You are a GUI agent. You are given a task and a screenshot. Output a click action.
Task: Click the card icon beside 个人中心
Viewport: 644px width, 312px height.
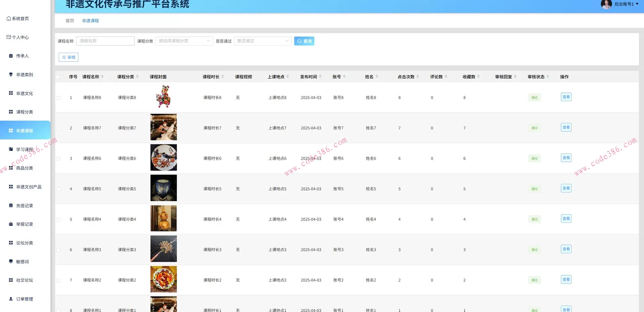pyautogui.click(x=9, y=37)
